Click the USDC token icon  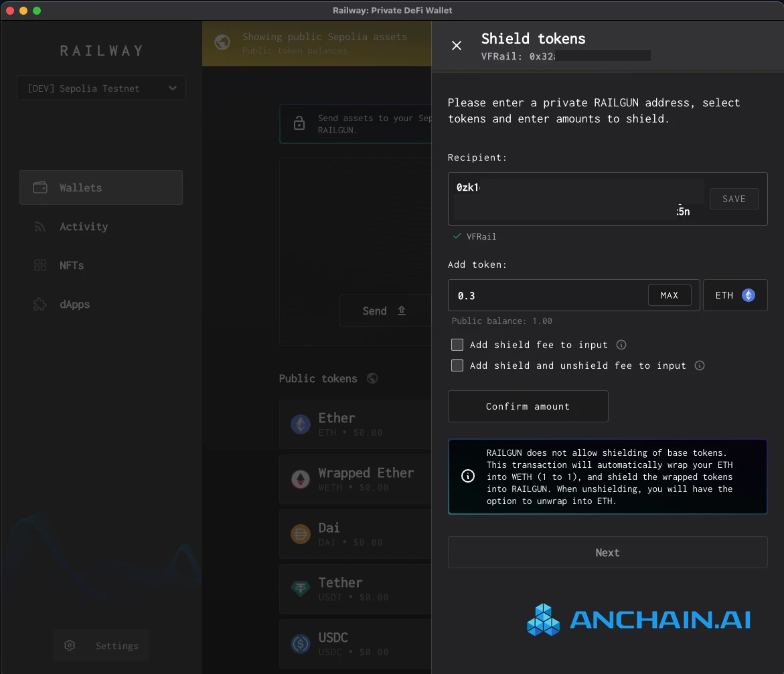(x=300, y=643)
